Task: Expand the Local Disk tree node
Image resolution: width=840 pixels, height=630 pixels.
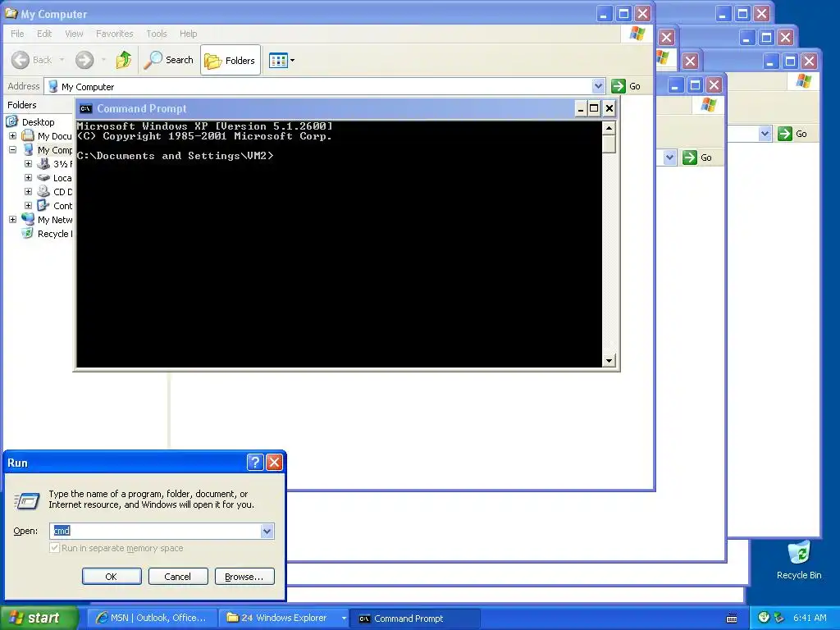Action: (29, 178)
